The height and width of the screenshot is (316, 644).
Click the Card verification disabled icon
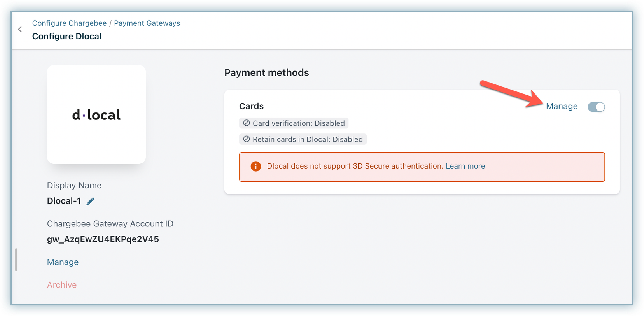(x=247, y=123)
